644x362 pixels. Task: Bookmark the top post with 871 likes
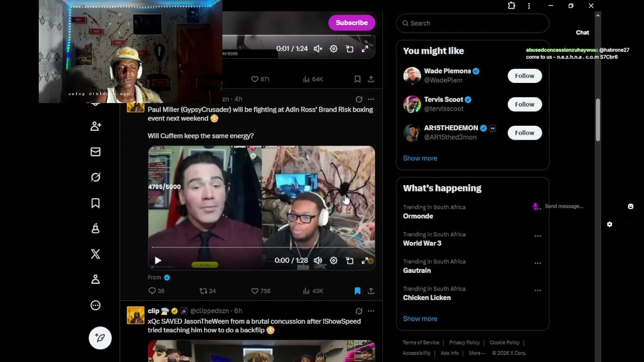point(357,79)
